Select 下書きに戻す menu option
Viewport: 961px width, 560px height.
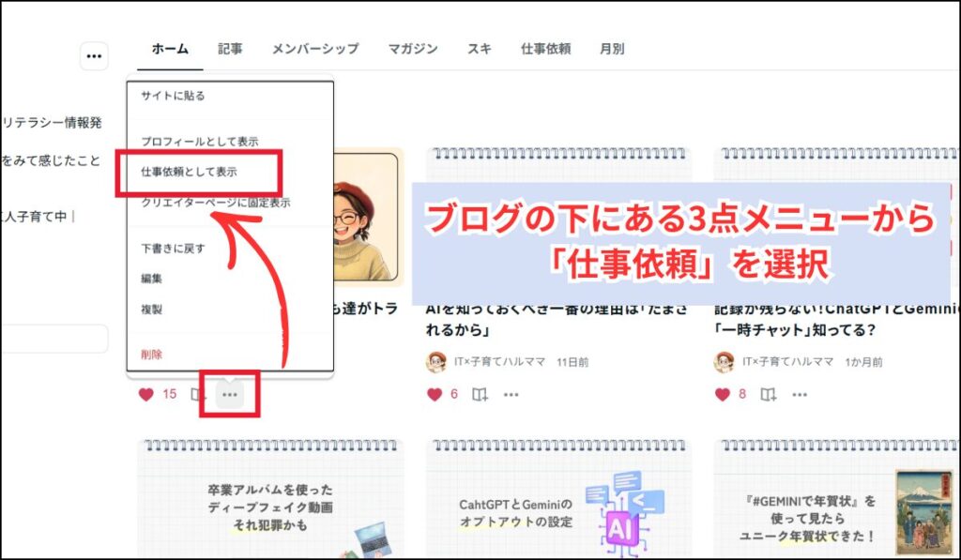coord(173,249)
